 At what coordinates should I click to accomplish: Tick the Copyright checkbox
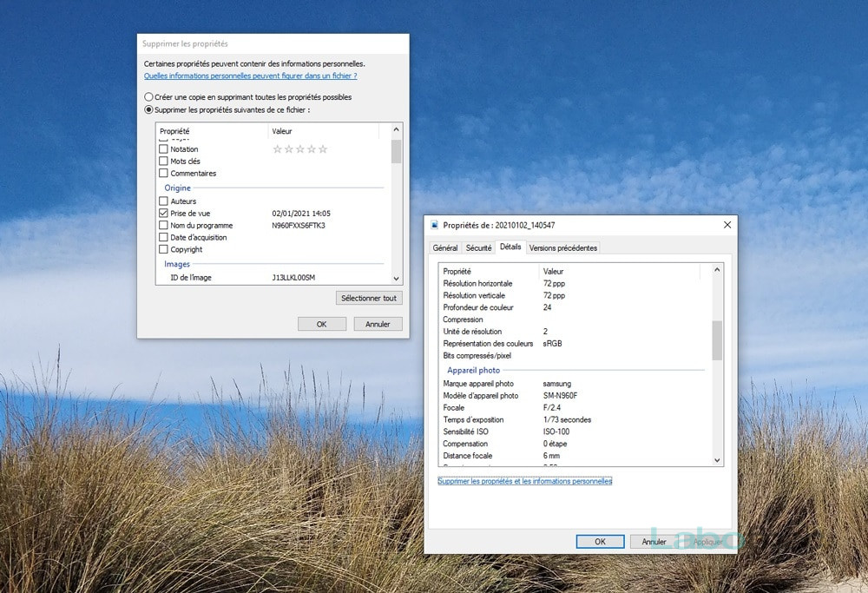pos(163,249)
